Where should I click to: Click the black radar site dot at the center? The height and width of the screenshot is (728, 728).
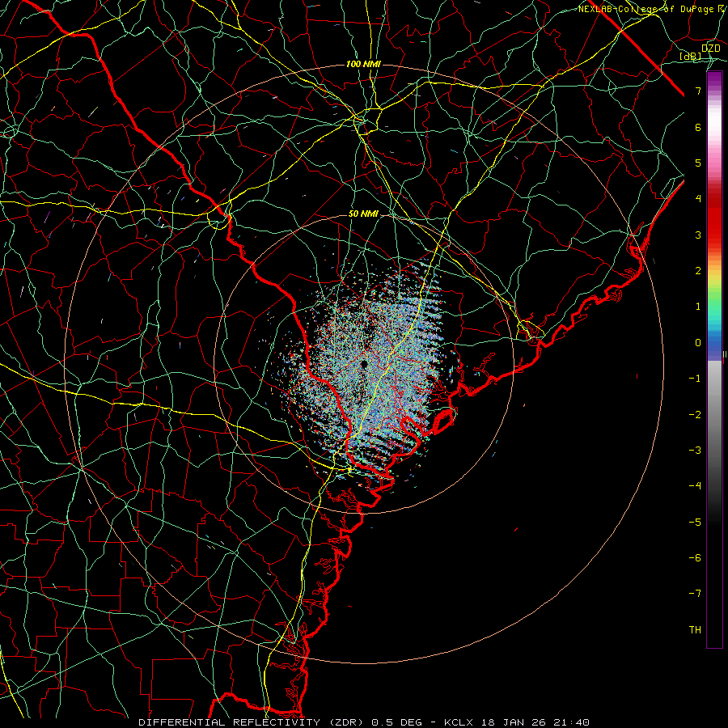tap(365, 364)
